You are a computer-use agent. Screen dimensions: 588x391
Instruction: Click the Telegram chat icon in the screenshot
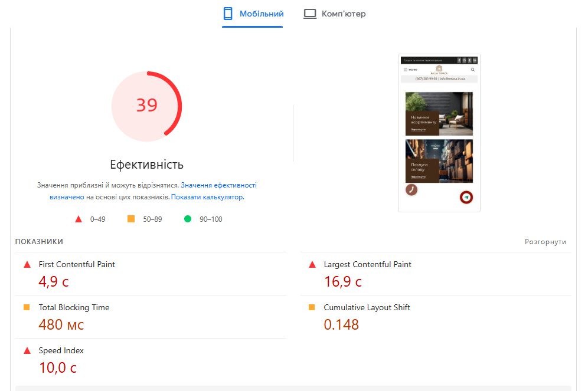tap(466, 197)
